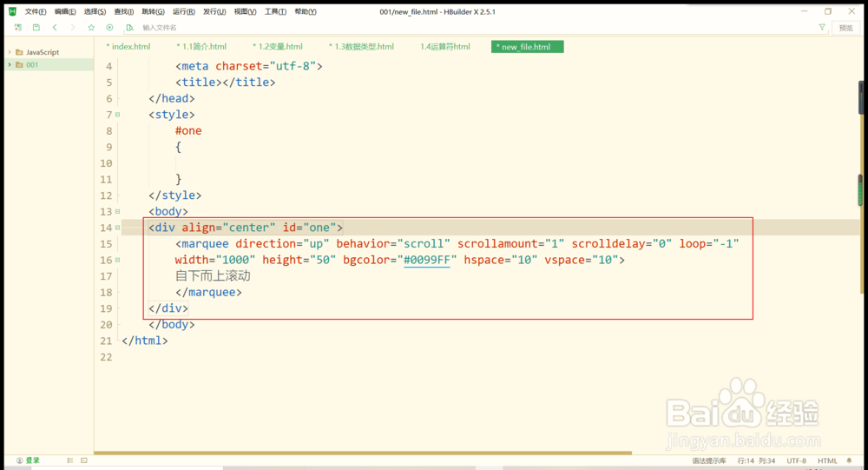Expand the JavaScript project chevron
The width and height of the screenshot is (868, 470).
(10, 52)
